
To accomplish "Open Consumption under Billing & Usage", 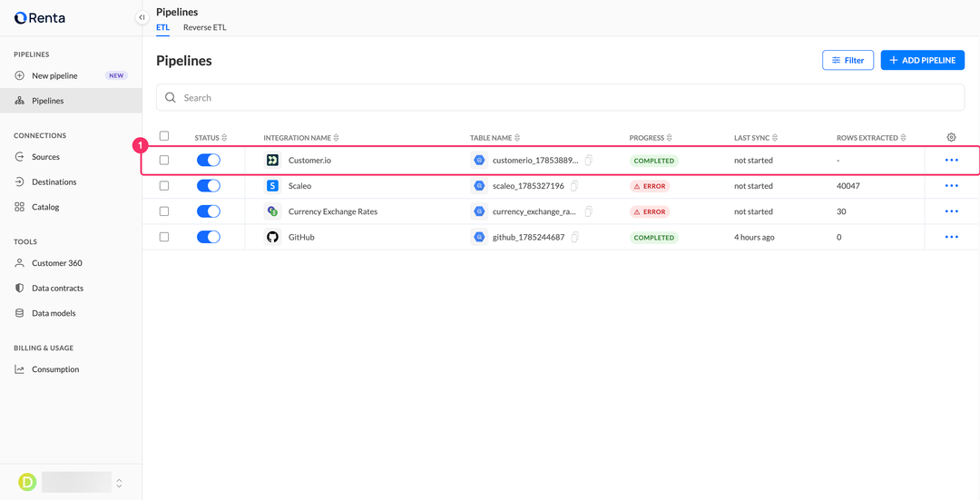I will (x=72, y=369).
